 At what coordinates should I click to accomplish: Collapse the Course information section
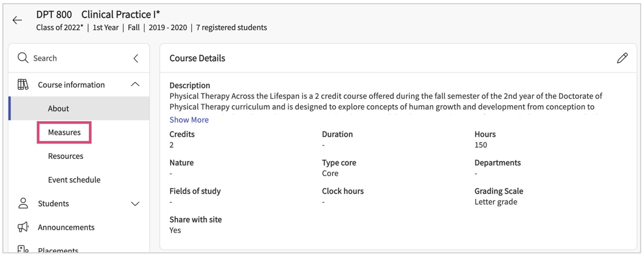(x=135, y=84)
